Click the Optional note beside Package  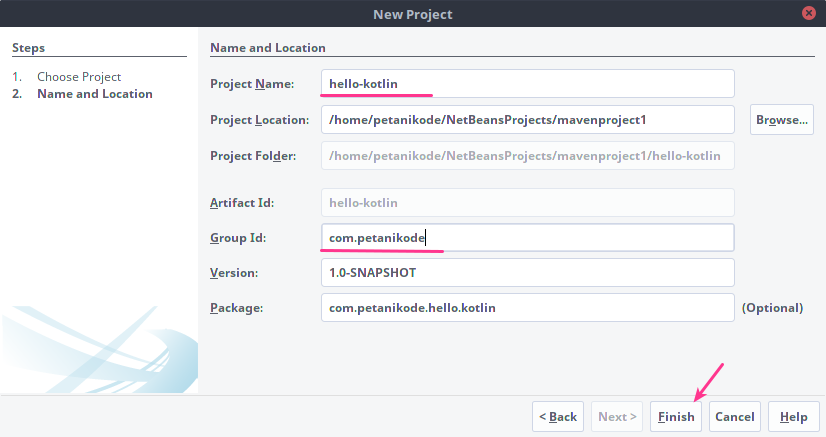tap(772, 308)
